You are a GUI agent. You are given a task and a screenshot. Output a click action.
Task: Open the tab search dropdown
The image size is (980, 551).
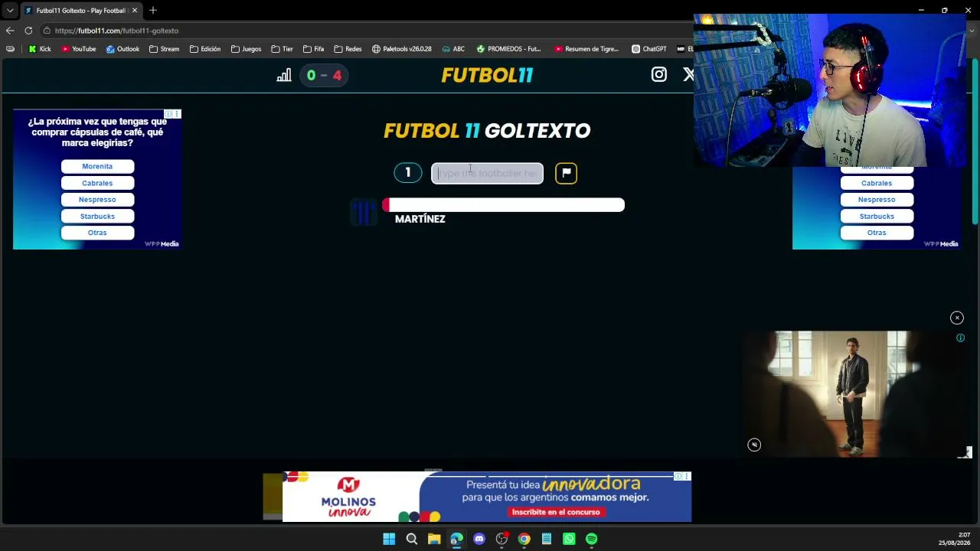[9, 11]
